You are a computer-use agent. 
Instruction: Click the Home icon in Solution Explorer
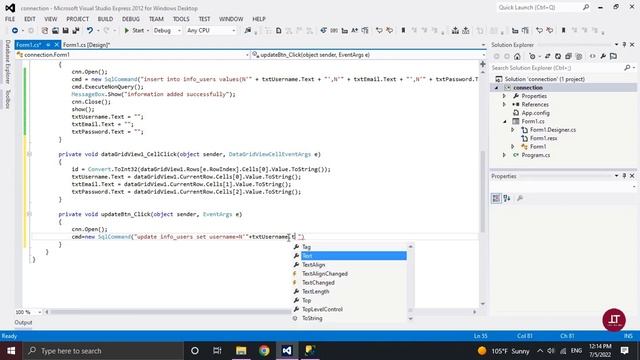point(517,56)
